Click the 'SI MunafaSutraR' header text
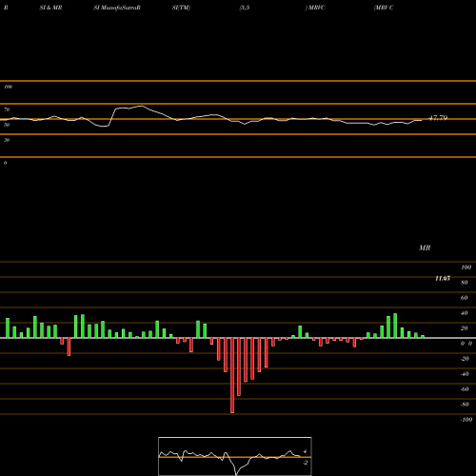Screen dimensions: 476x476 (117, 8)
